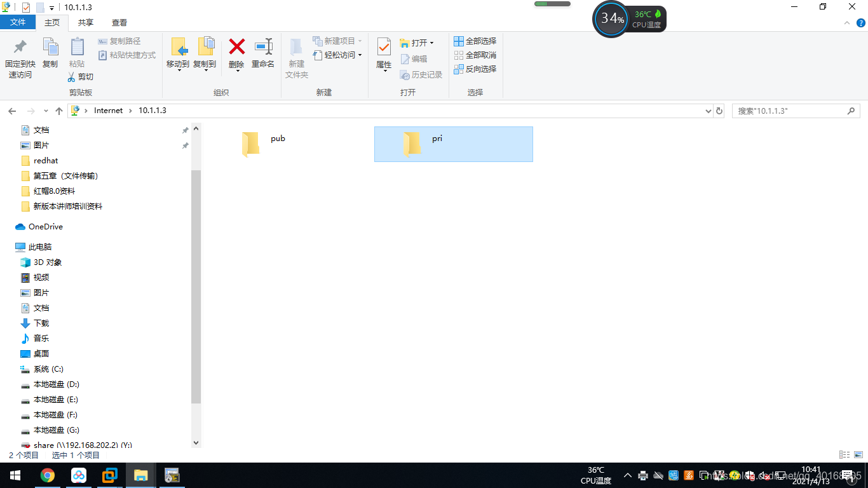Open 视频 in navigation pane

[x=35, y=278]
